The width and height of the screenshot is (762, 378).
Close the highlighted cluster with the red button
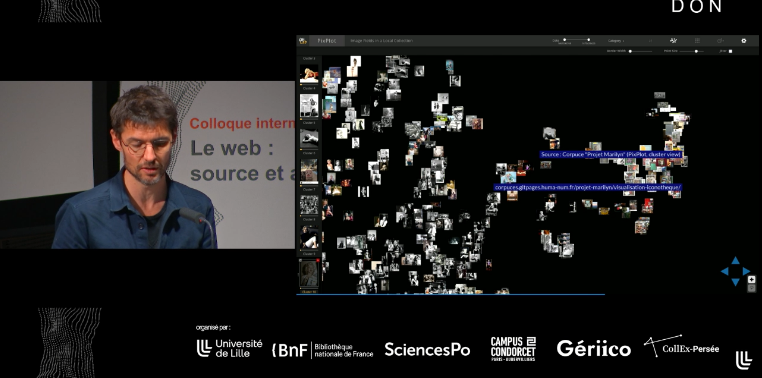tap(318, 260)
